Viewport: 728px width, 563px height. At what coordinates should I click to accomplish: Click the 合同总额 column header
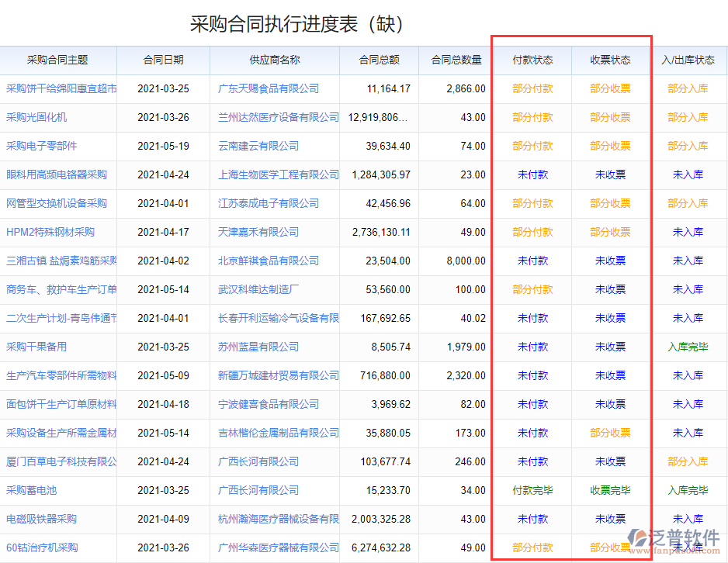(x=378, y=60)
